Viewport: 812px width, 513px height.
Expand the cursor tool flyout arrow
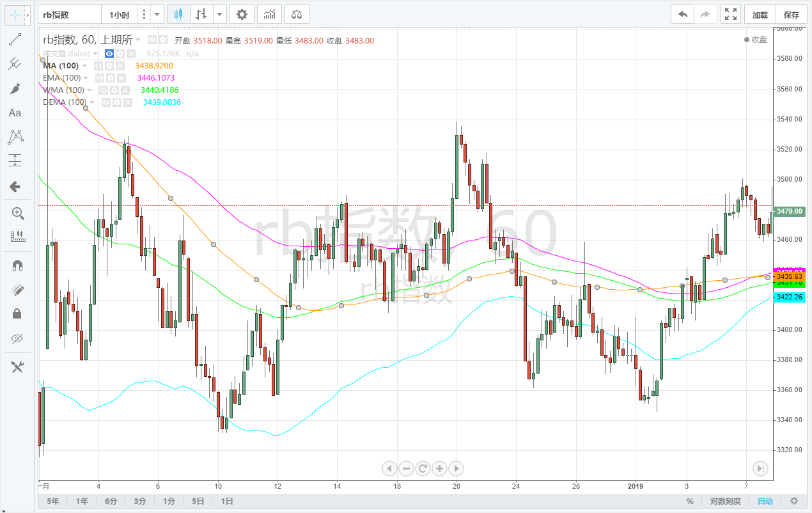28,14
